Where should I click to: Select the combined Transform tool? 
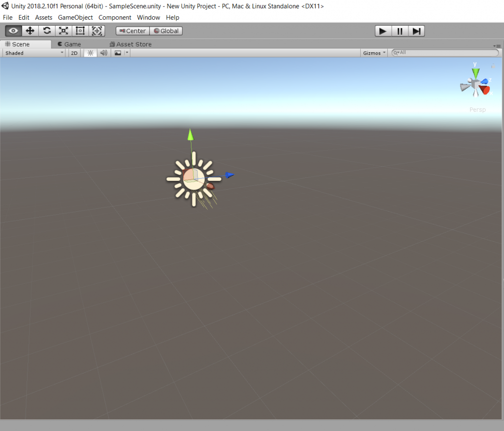click(x=97, y=31)
